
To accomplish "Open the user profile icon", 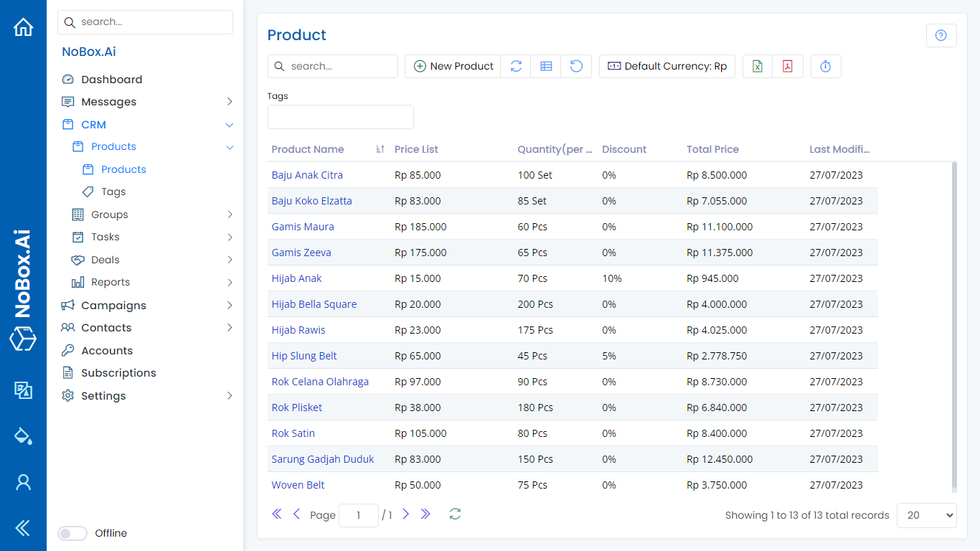I will tap(23, 482).
